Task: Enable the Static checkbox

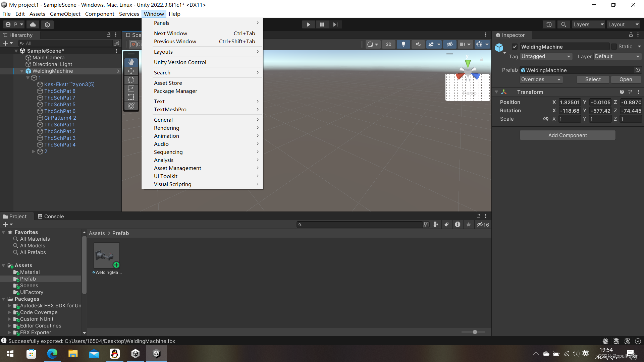Action: click(x=614, y=47)
